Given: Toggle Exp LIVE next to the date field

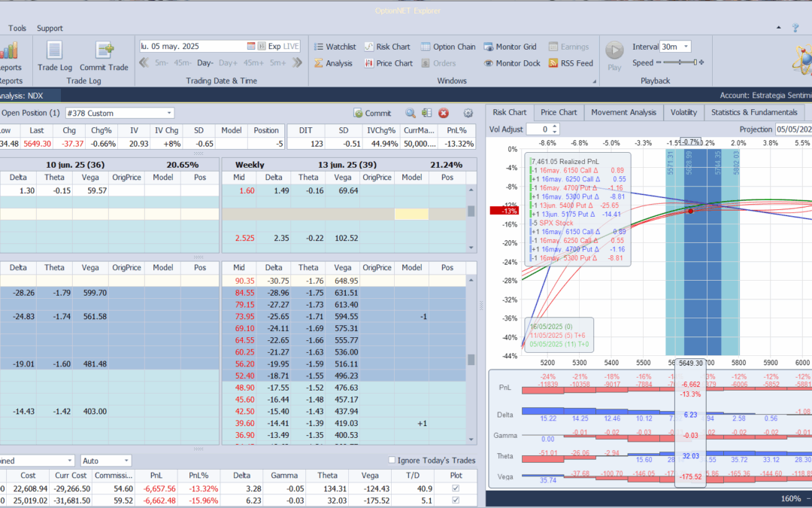Looking at the screenshot, I should pyautogui.click(x=283, y=46).
